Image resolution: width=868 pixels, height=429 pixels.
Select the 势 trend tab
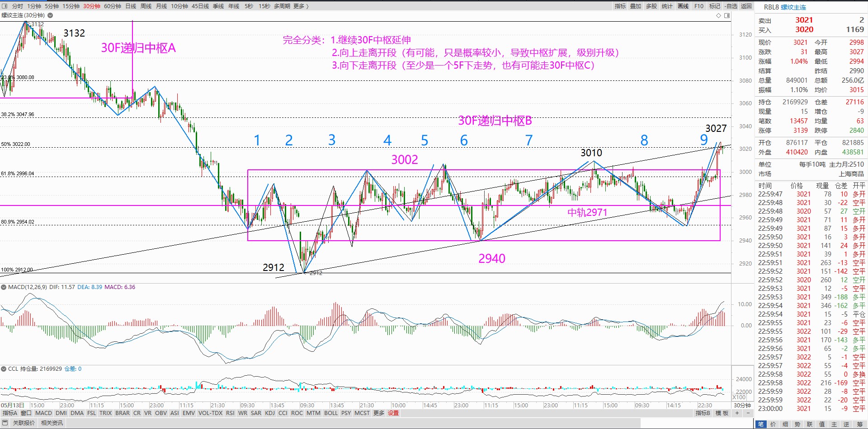[797, 424]
